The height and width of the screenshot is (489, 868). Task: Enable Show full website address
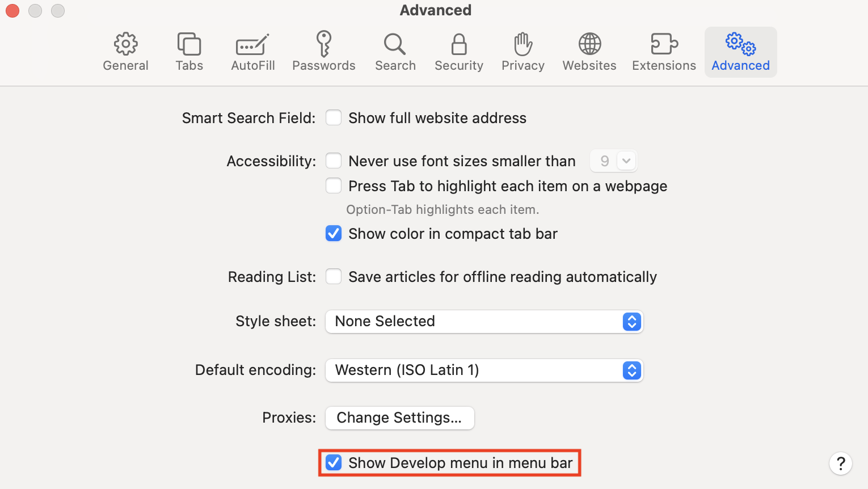click(334, 117)
